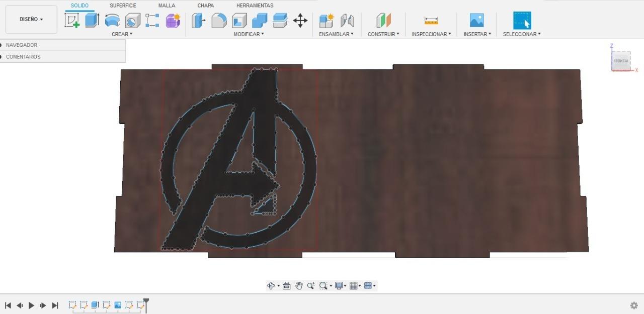Open the CONSTRUIR dropdown menu
This screenshot has width=644, height=314.
[x=383, y=34]
